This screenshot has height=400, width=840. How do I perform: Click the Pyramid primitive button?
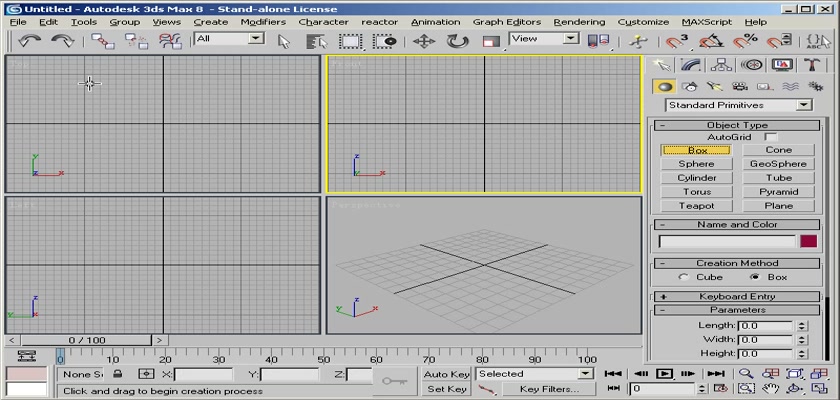point(778,192)
